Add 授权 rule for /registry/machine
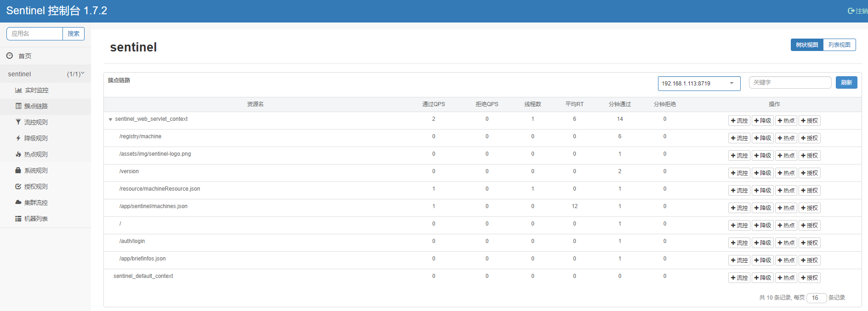Viewport: 868px width, 311px height. (810, 138)
